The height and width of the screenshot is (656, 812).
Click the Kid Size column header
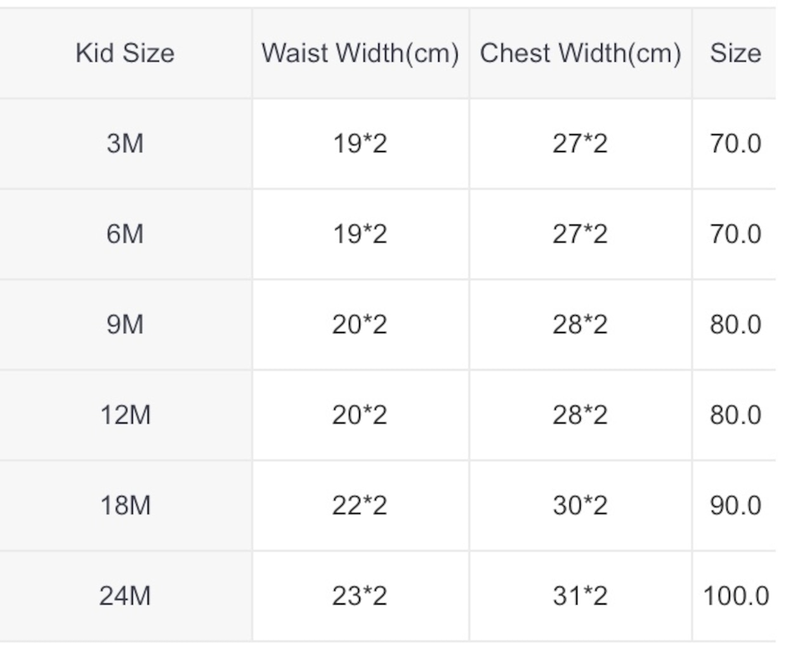(x=125, y=53)
